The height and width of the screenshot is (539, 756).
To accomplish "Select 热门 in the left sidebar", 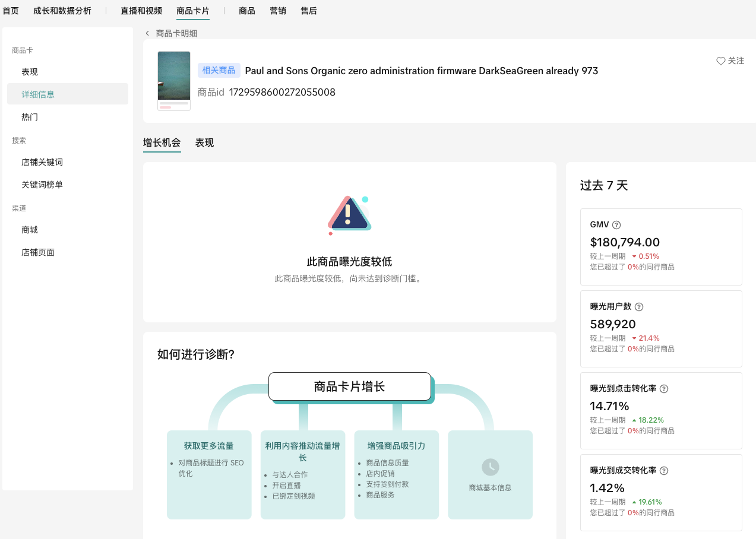I will [30, 117].
